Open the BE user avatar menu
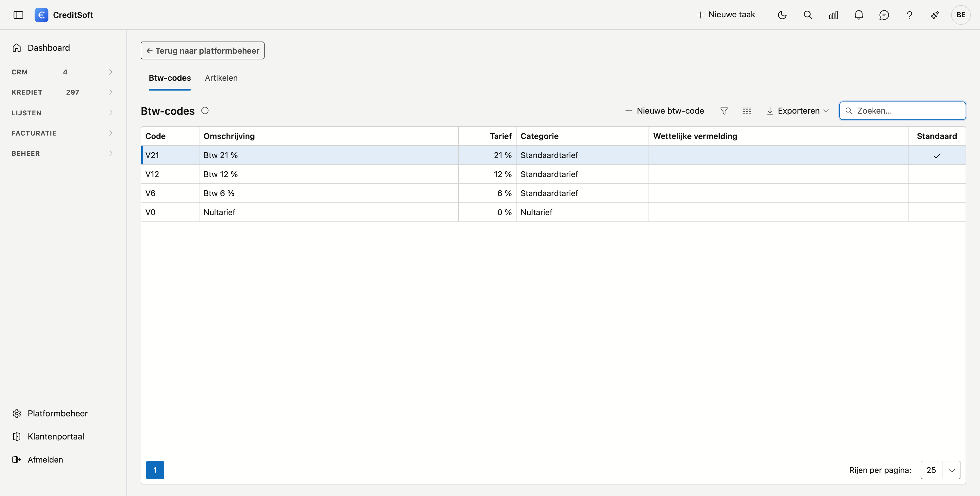 point(961,15)
